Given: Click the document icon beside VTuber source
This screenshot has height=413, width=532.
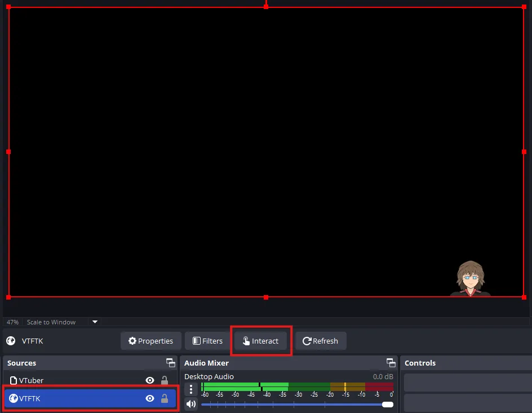Looking at the screenshot, I should pyautogui.click(x=14, y=380).
